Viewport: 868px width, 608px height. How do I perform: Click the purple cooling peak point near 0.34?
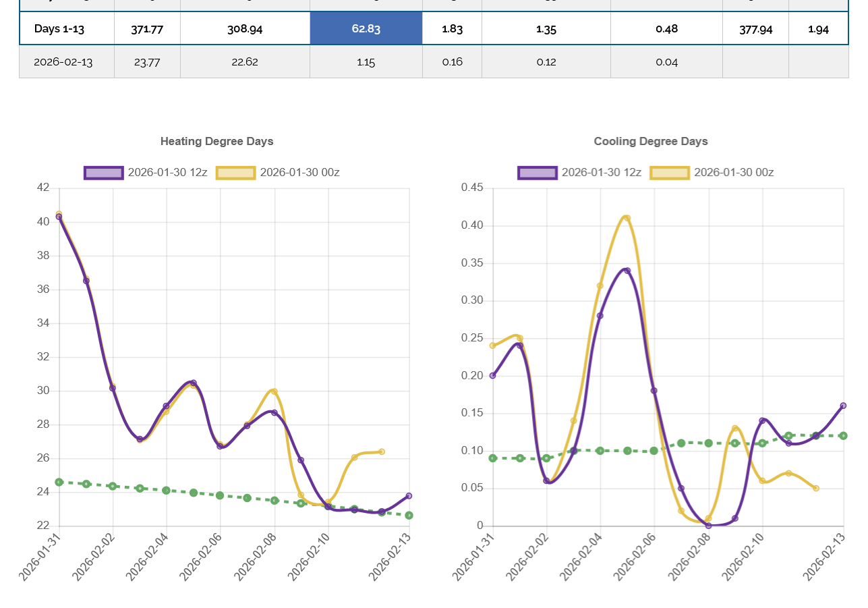pyautogui.click(x=627, y=271)
